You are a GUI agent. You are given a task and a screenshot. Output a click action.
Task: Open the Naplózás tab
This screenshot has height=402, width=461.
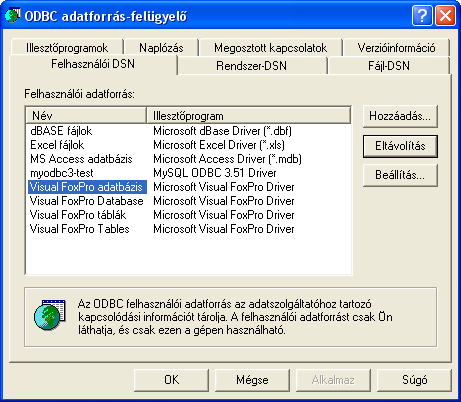click(161, 48)
